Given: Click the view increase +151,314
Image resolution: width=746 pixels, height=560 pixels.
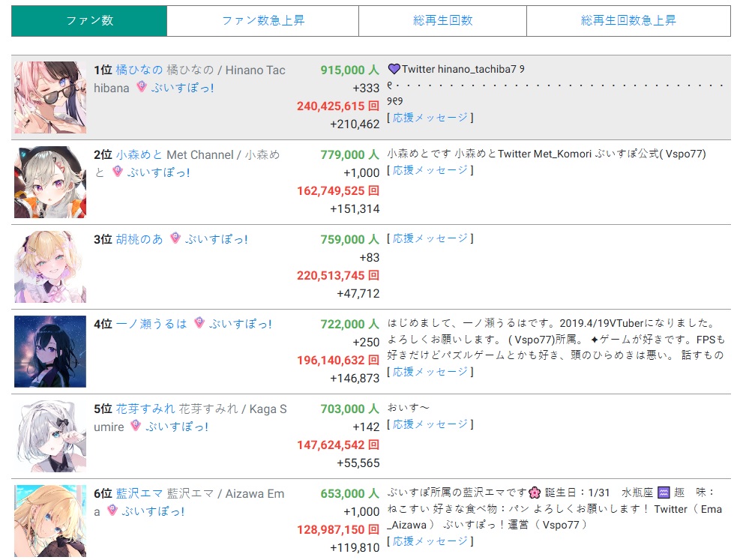Looking at the screenshot, I should point(355,209).
